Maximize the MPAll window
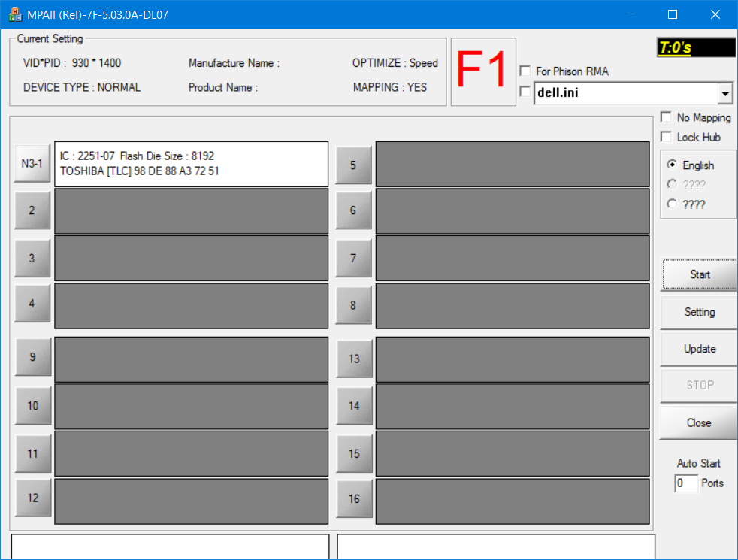Screen dimensions: 738x560 tap(673, 14)
